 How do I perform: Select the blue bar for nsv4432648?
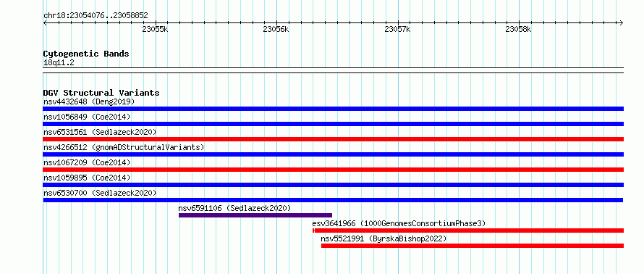[333, 109]
